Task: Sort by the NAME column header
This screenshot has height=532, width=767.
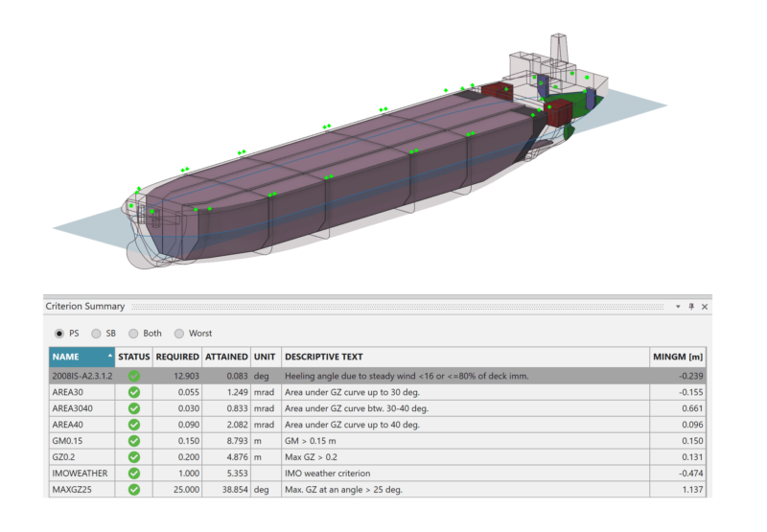Action: tap(81, 357)
